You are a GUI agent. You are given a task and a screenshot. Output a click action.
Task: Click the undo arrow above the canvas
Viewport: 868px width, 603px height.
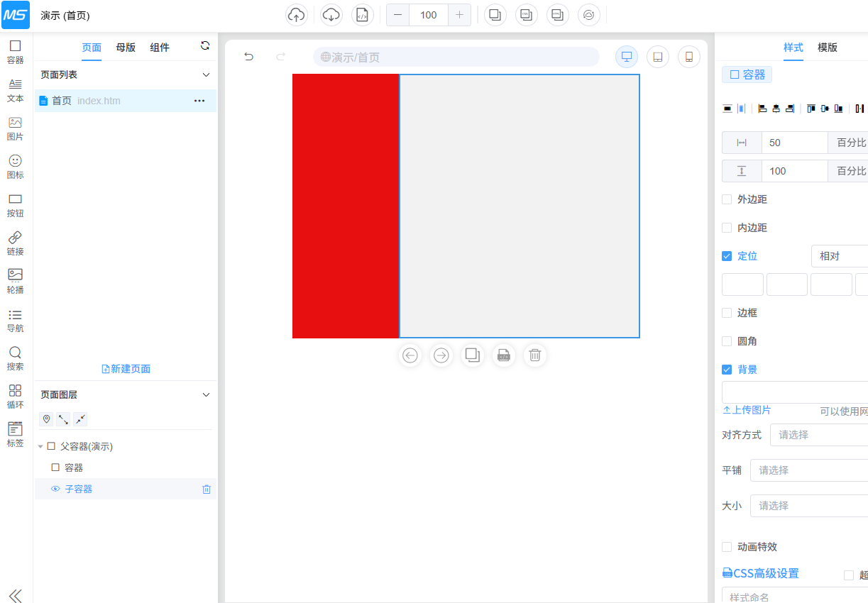(248, 57)
